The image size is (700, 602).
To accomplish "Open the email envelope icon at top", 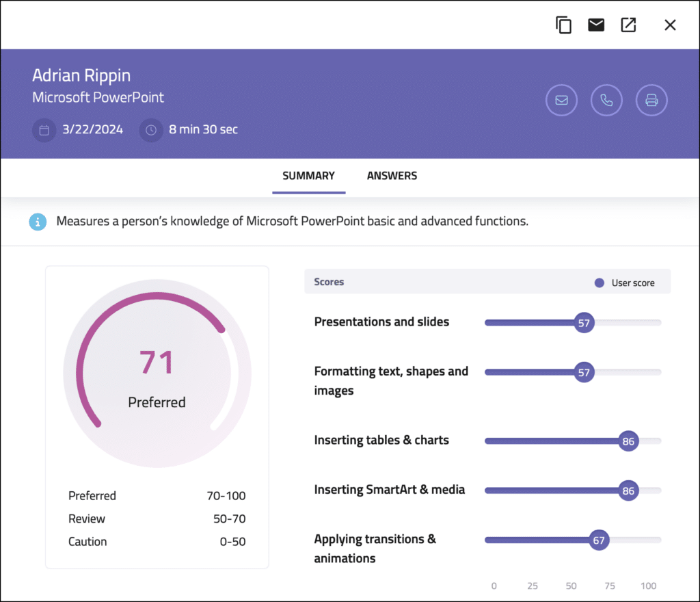I will pyautogui.click(x=595, y=25).
